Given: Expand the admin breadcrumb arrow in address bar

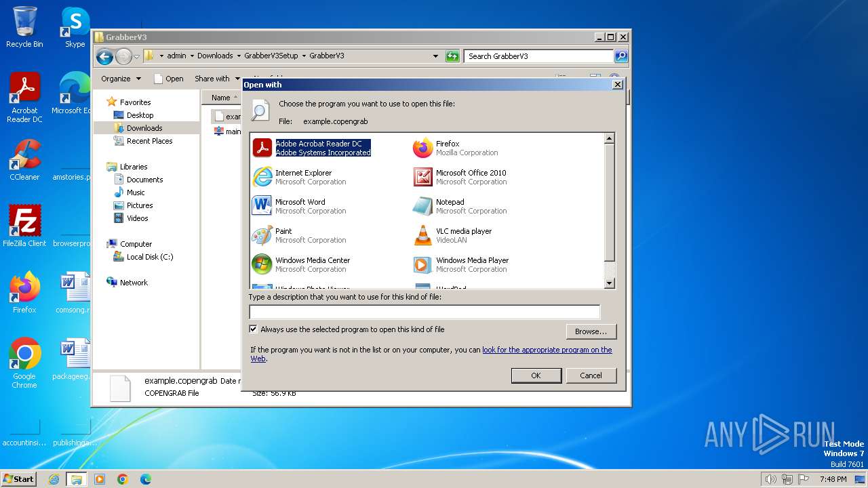Looking at the screenshot, I should coord(191,56).
